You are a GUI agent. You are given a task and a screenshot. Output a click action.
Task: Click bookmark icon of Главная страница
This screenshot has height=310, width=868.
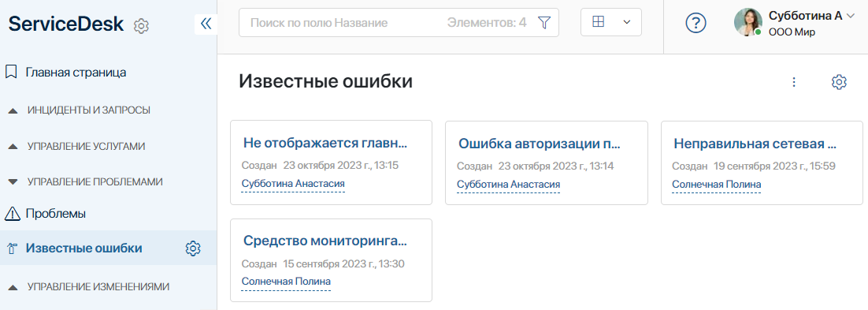(11, 72)
